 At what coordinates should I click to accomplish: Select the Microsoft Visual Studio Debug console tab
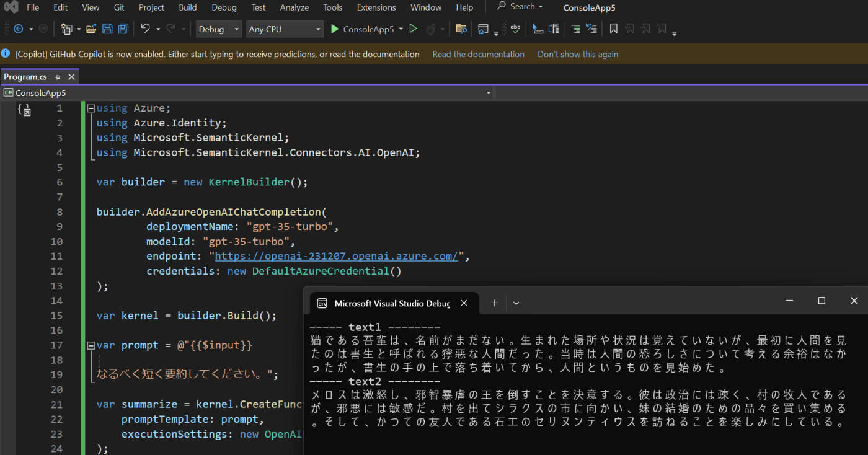click(x=392, y=303)
